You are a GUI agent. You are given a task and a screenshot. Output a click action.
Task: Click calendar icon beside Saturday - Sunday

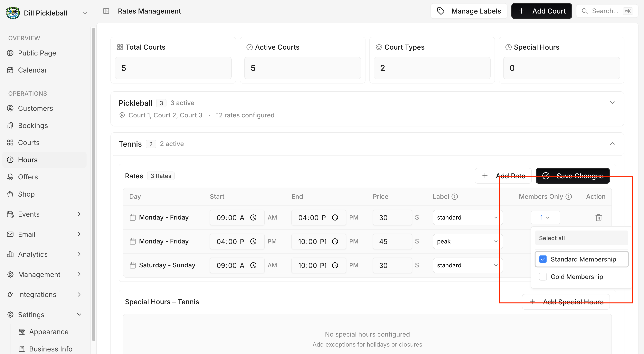(132, 265)
